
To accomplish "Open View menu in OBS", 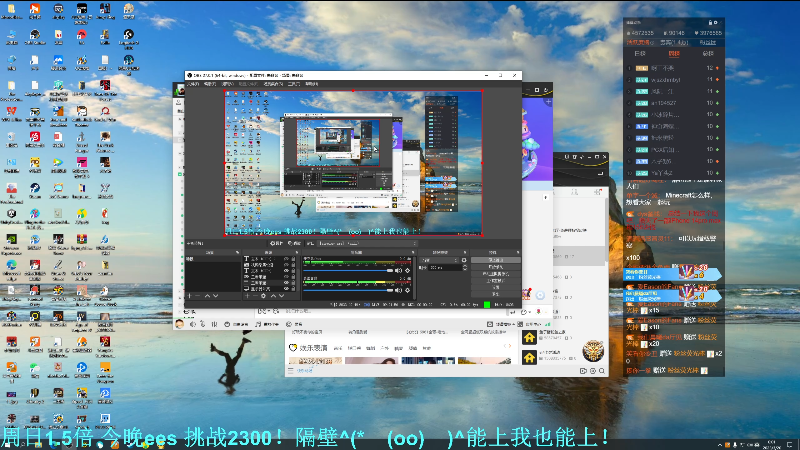I will pyautogui.click(x=228, y=84).
